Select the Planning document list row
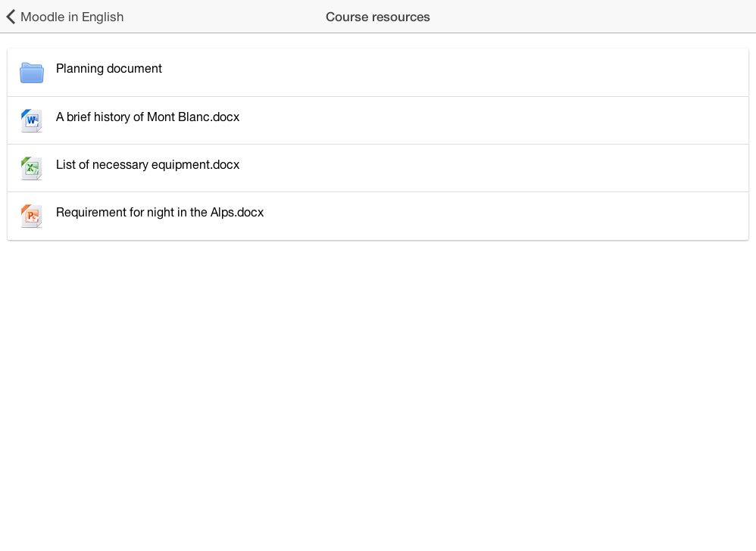 click(378, 73)
